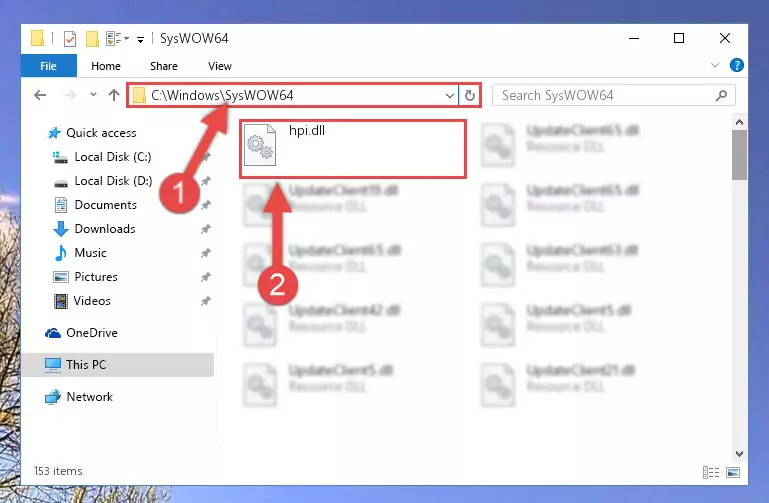
Task: Go forward with the right arrow button
Action: [70, 95]
